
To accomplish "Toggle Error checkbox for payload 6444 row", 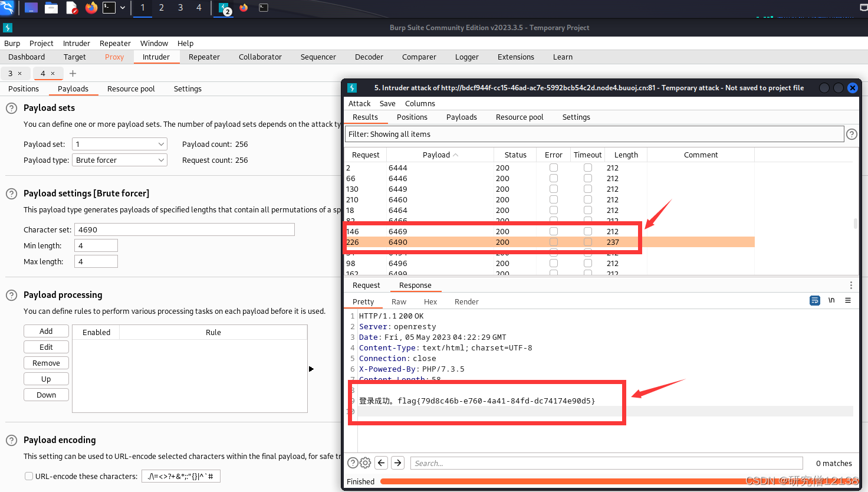I will tap(554, 168).
